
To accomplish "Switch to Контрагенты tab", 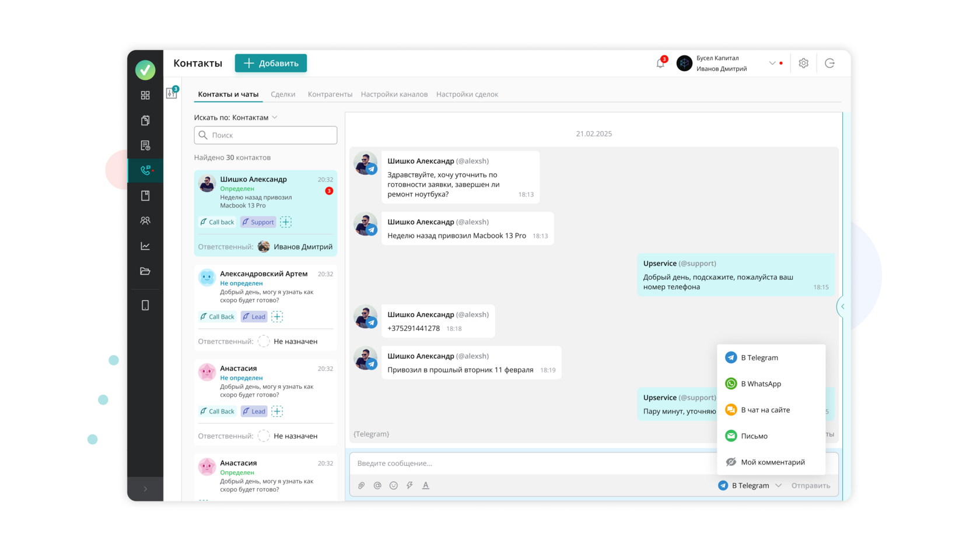I will coord(330,94).
